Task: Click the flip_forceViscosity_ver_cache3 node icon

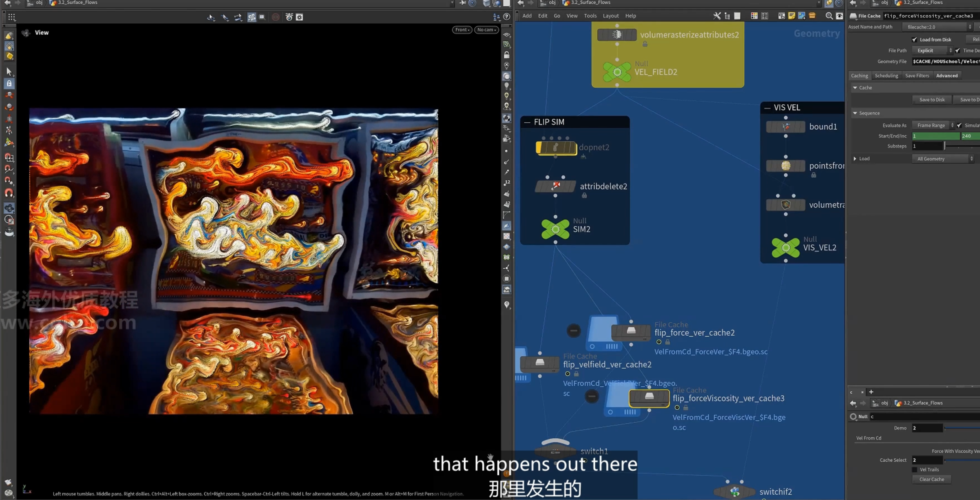Action: (649, 398)
